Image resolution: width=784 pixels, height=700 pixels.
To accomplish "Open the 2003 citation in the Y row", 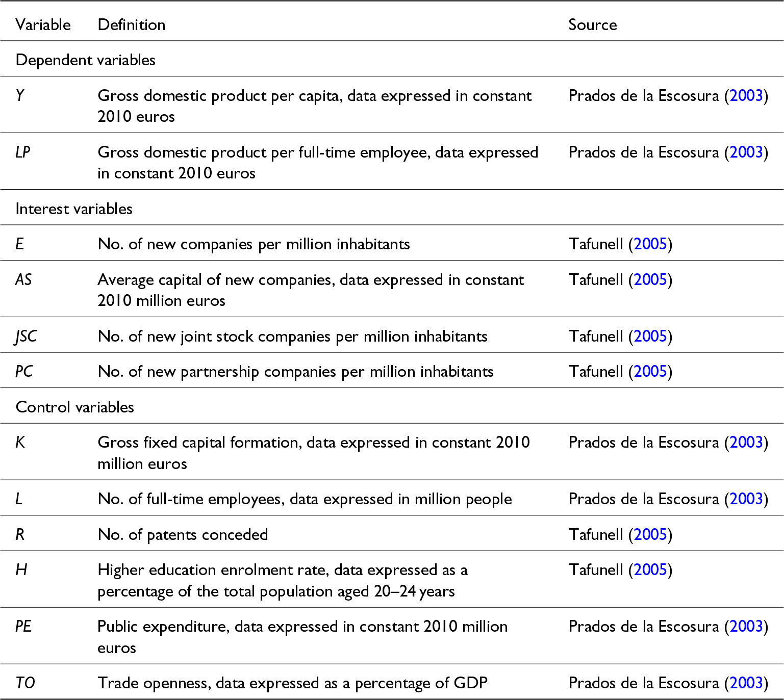I will (746, 96).
